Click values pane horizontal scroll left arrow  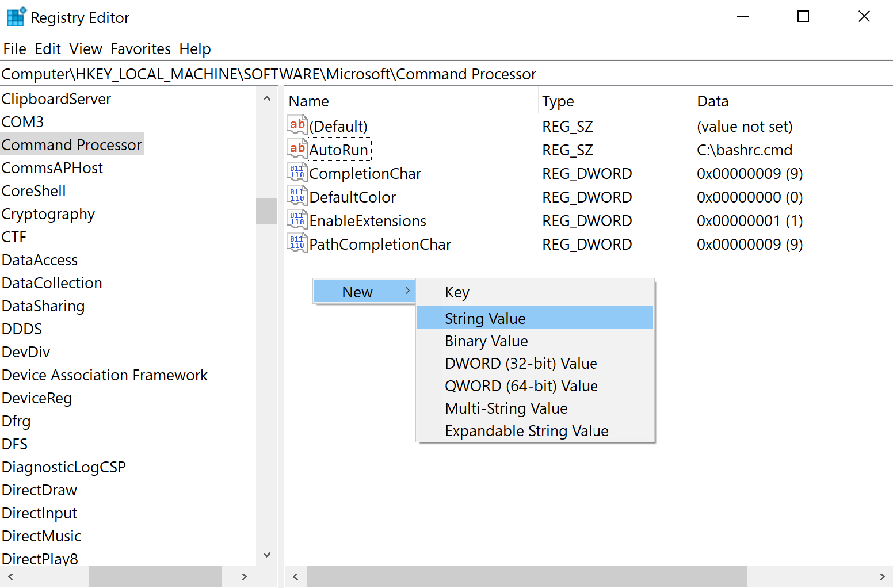[296, 576]
